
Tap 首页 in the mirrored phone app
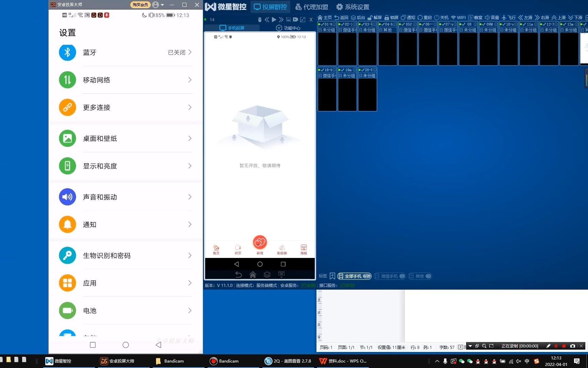click(216, 249)
